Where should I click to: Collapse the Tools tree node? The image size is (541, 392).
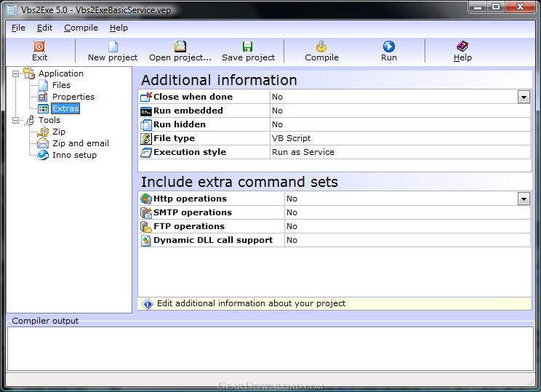(x=15, y=120)
